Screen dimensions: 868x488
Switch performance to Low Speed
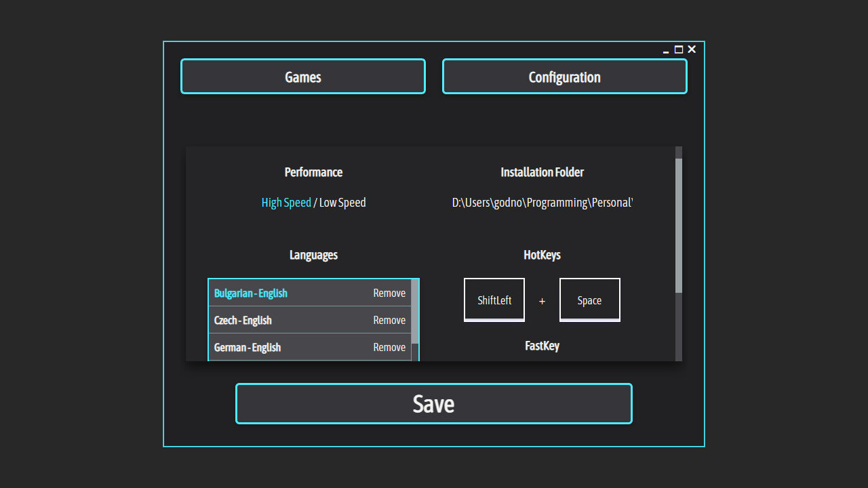click(342, 203)
